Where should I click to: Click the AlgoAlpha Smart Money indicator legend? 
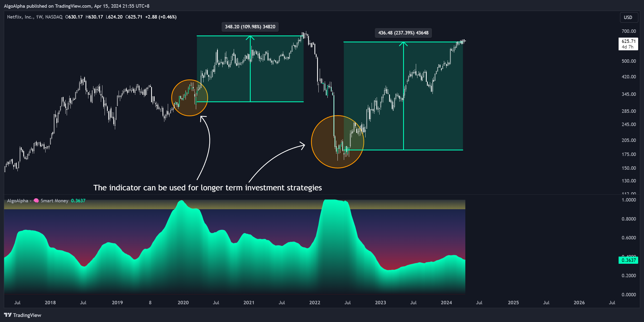38,201
